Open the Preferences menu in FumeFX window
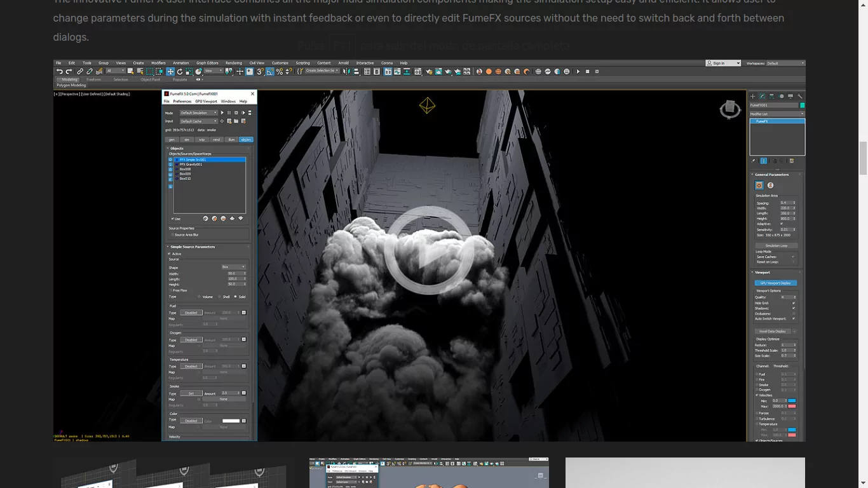 (x=182, y=101)
